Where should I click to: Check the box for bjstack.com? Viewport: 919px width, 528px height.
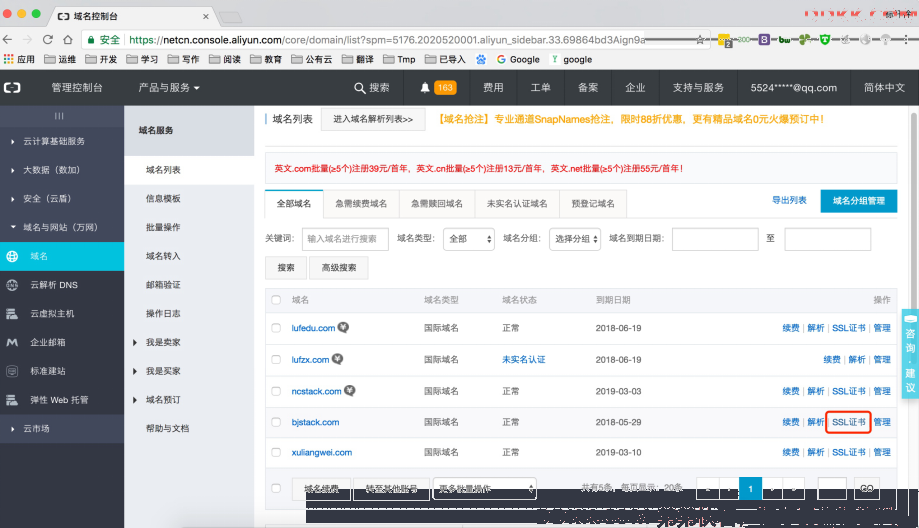pyautogui.click(x=276, y=422)
